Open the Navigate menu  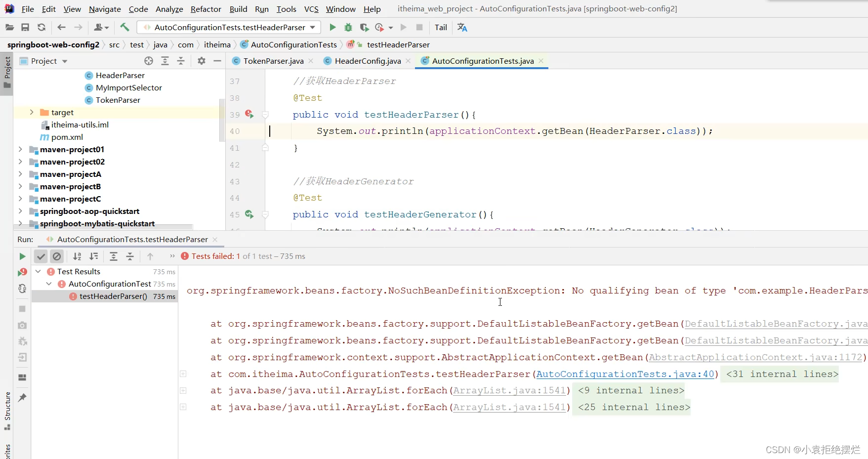[105, 9]
